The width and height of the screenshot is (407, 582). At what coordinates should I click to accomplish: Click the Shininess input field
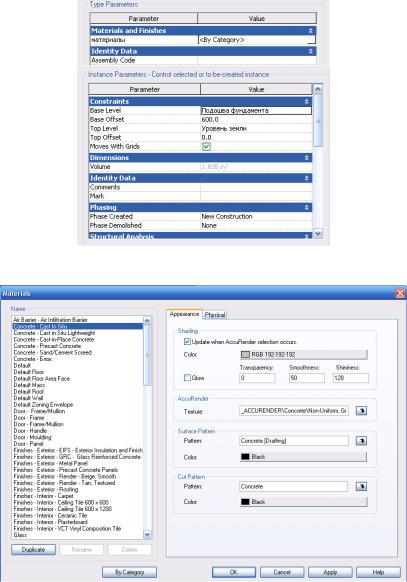[351, 378]
